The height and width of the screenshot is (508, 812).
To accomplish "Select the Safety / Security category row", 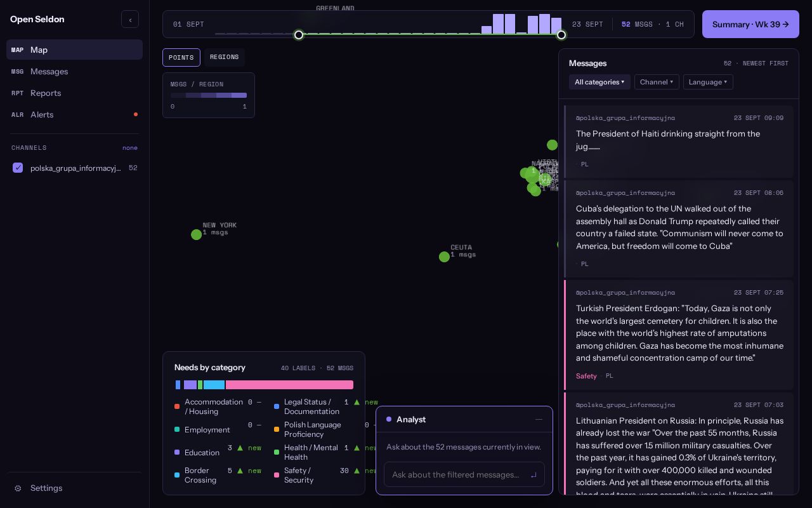I will pyautogui.click(x=326, y=475).
